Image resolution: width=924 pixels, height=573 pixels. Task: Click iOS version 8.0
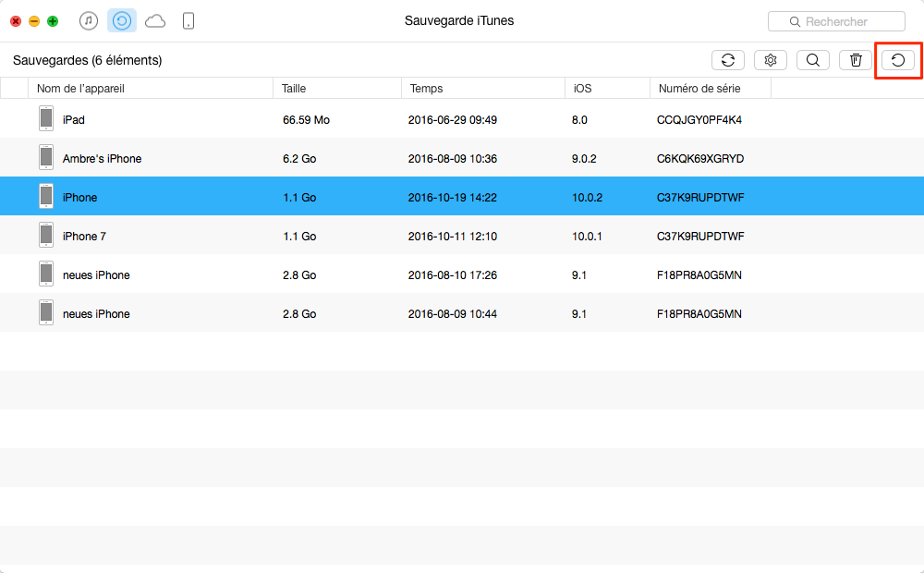[x=579, y=119]
